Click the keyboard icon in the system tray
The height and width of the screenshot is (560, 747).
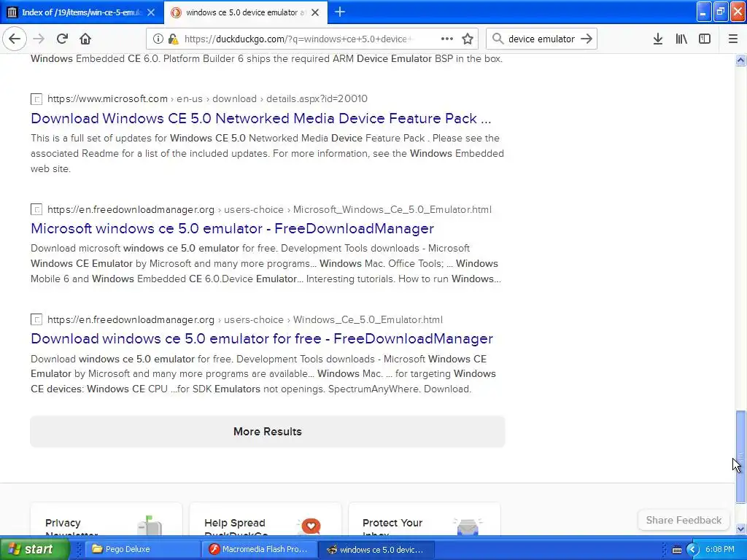tap(676, 550)
